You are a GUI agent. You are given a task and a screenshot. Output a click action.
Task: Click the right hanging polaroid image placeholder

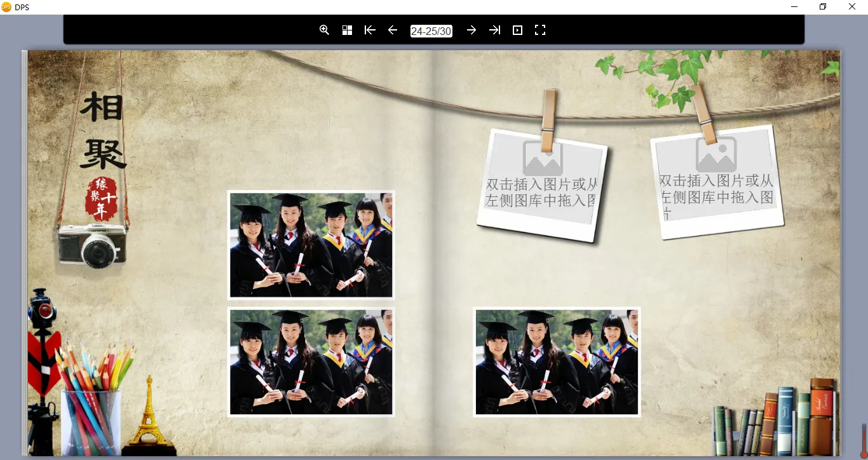click(x=717, y=181)
